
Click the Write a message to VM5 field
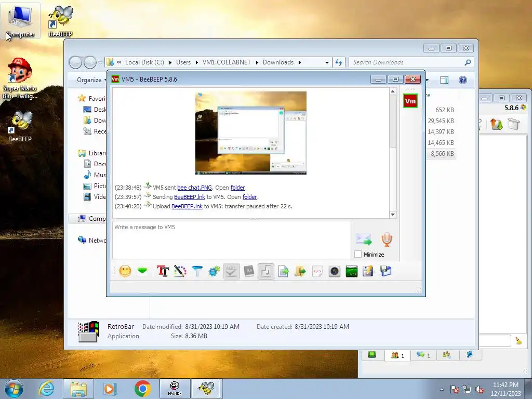coord(231,240)
